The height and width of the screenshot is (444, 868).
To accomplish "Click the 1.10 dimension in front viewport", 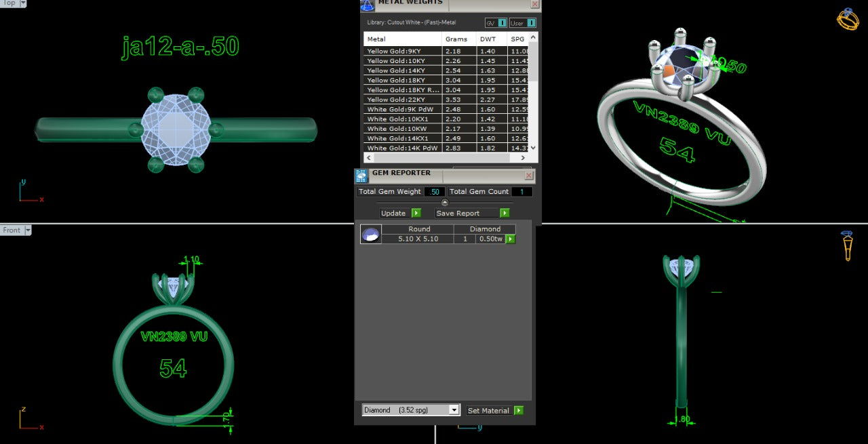I will (x=192, y=259).
